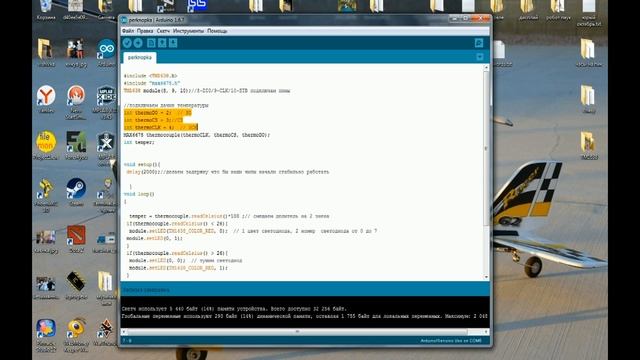
Task: Select the perknopka sketch tab
Action: (140, 58)
